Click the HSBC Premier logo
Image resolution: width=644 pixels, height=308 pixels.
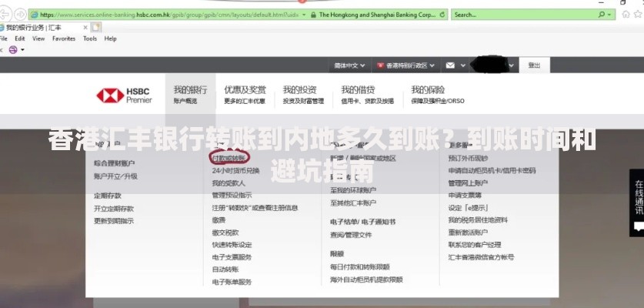124,95
